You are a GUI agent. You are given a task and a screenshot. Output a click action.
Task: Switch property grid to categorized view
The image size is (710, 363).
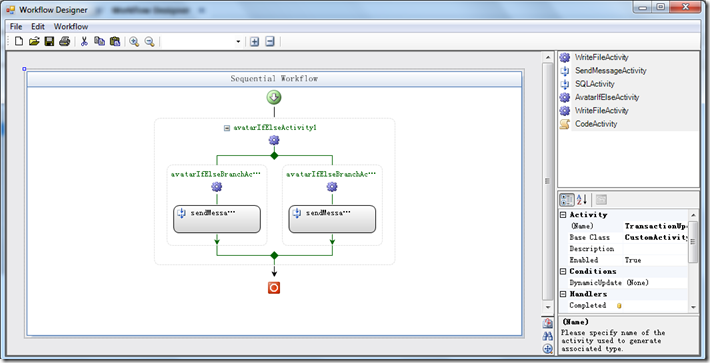pos(566,200)
